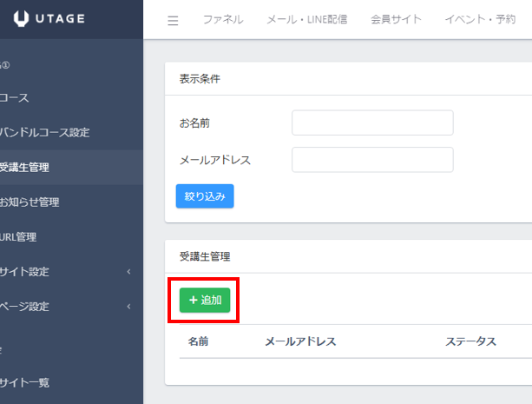Go to コース in the sidebar
The image size is (532, 404).
(16, 98)
